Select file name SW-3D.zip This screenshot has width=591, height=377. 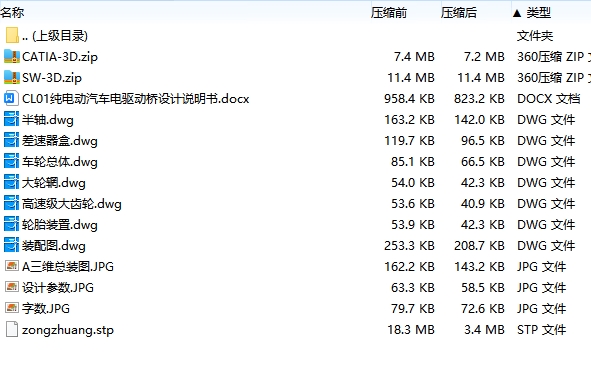[x=52, y=78]
